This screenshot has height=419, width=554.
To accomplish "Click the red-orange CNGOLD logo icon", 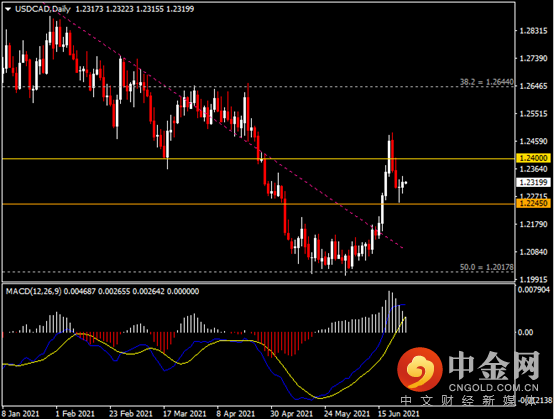I will 420,369.
